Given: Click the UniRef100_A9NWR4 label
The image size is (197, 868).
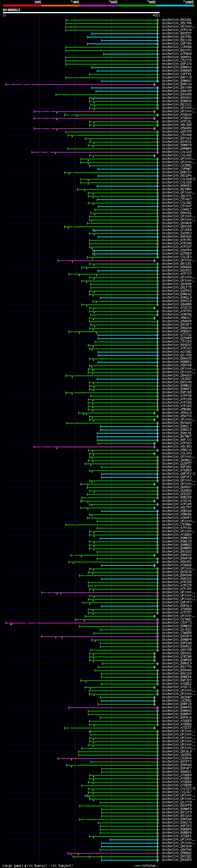Looking at the screenshot, I should click(x=176, y=149).
